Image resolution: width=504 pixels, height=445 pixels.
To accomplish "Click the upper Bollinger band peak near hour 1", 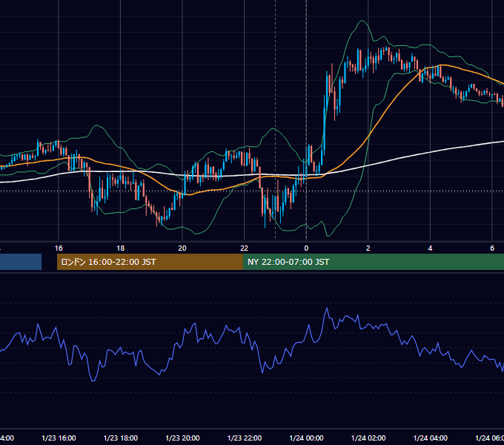I will pyautogui.click(x=362, y=21).
